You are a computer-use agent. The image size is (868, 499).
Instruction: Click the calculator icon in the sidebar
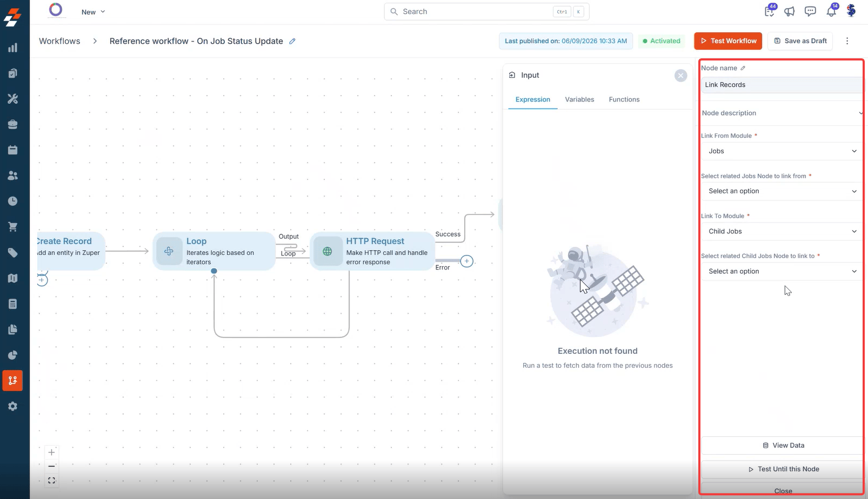tap(12, 304)
